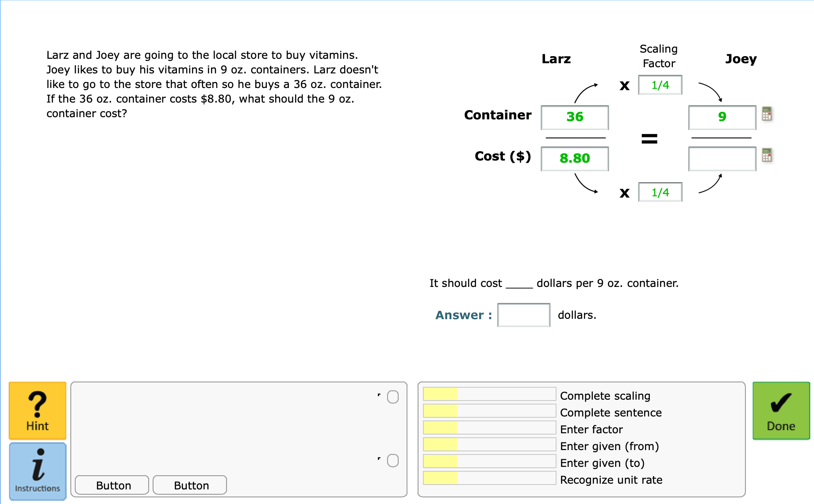This screenshot has height=504, width=814.
Task: Click the Enter given (from) progress bar
Action: 489,444
